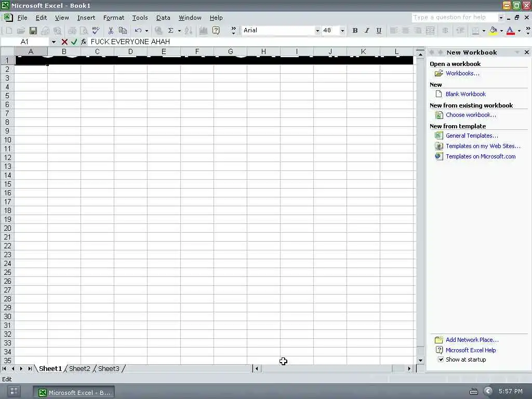Click the Sort Ascending icon
This screenshot has height=399, width=532.
(189, 31)
